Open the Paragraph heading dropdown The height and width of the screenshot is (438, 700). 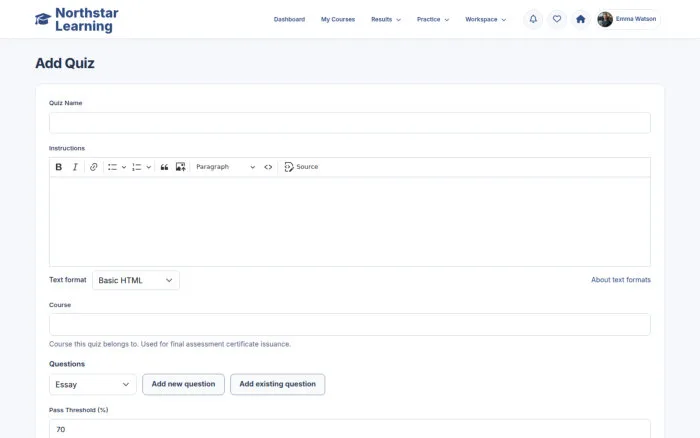click(x=225, y=167)
